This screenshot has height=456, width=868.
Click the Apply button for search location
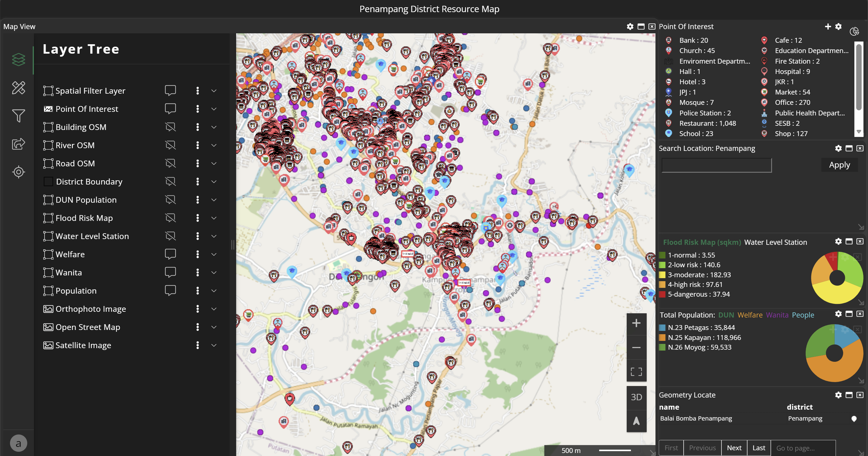click(x=839, y=165)
